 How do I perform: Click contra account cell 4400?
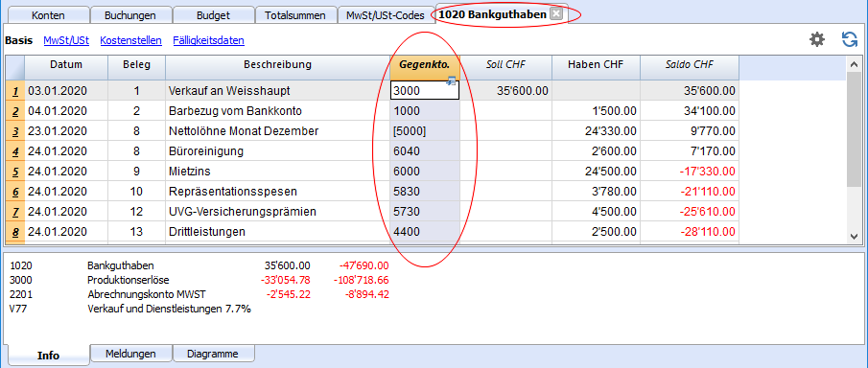coord(425,231)
